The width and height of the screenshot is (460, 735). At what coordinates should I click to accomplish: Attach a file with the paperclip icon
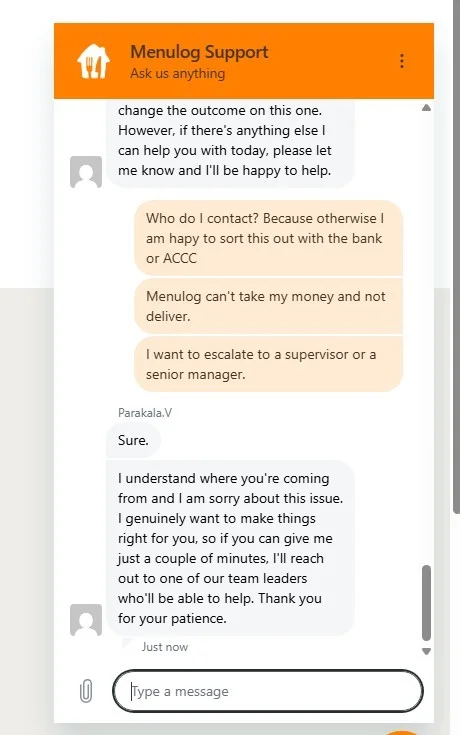point(86,691)
